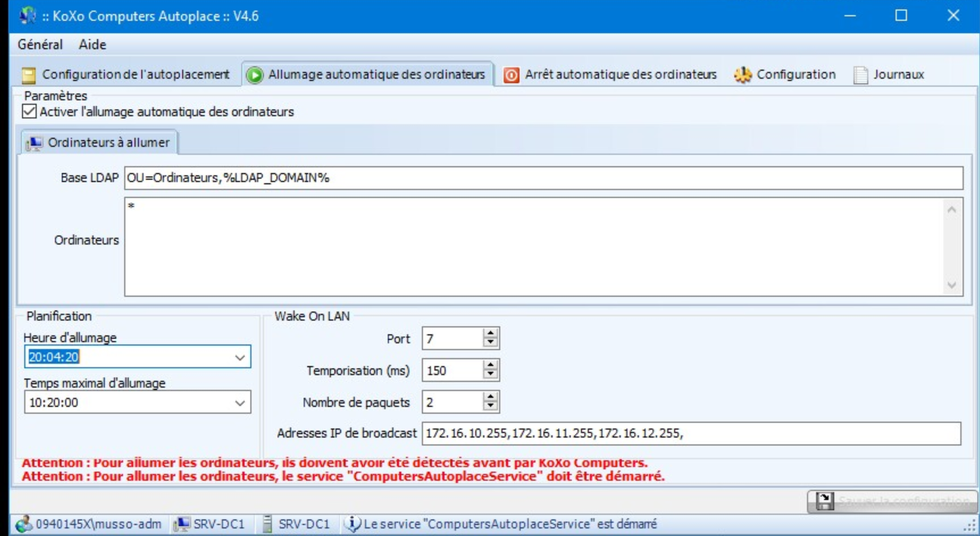Click the KoXo app icon in title bar
The image size is (980, 536).
pos(27,14)
